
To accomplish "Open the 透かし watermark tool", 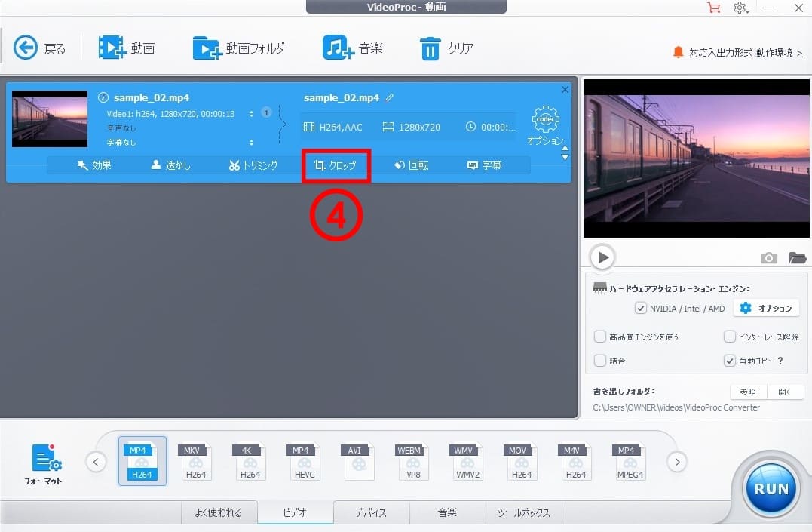I will tap(171, 165).
